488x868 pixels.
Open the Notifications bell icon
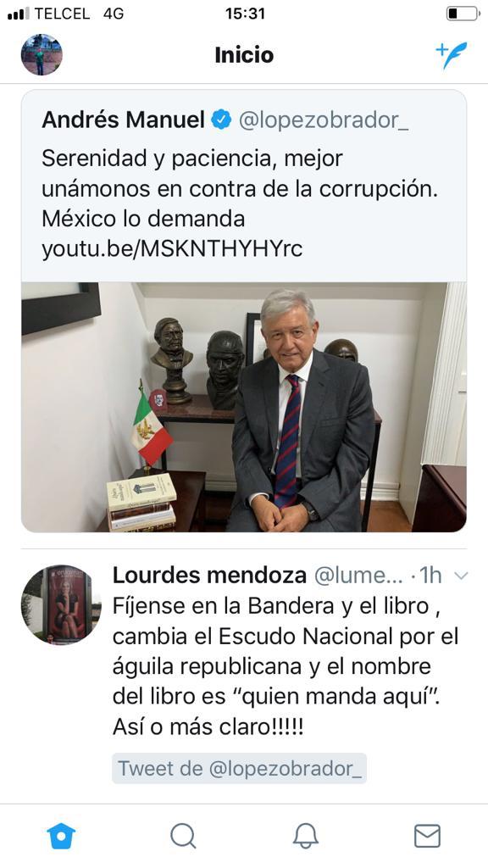[305, 835]
